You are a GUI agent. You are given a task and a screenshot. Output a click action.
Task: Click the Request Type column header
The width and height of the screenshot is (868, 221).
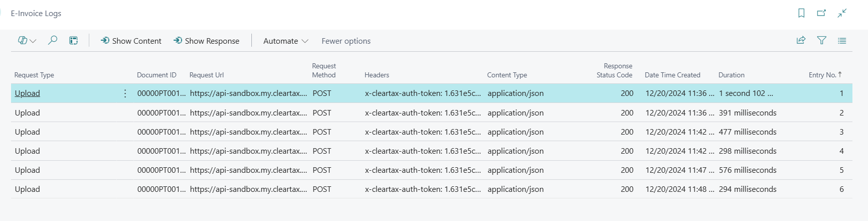click(x=34, y=75)
